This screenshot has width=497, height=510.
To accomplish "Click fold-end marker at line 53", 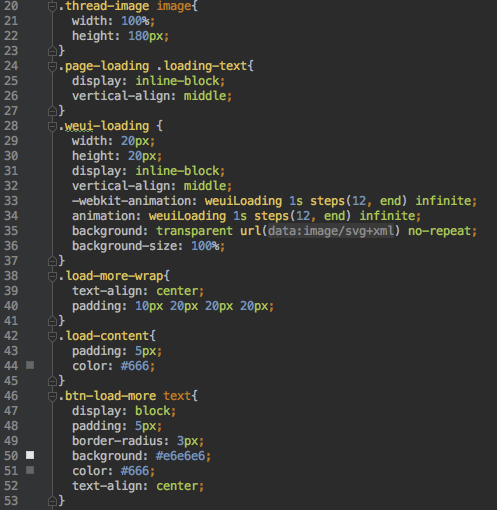I will [x=52, y=501].
